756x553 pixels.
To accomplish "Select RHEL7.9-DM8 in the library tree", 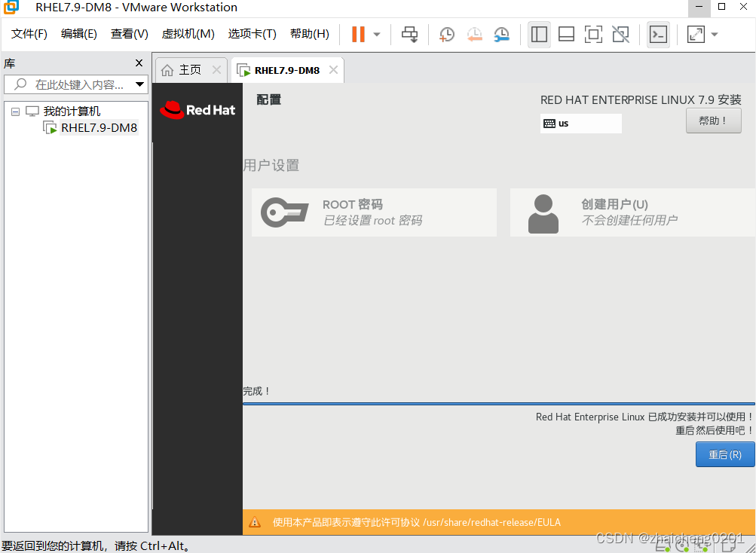I will (99, 128).
